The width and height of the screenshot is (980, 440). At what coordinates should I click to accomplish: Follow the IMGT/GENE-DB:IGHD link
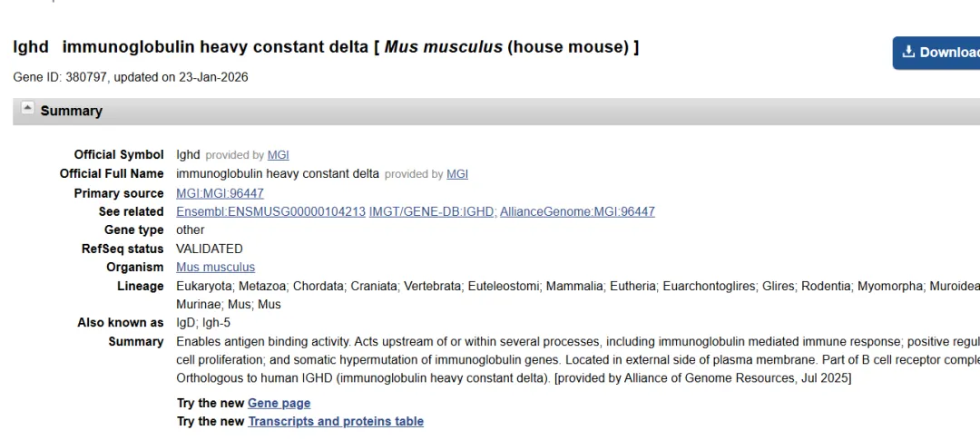point(432,211)
